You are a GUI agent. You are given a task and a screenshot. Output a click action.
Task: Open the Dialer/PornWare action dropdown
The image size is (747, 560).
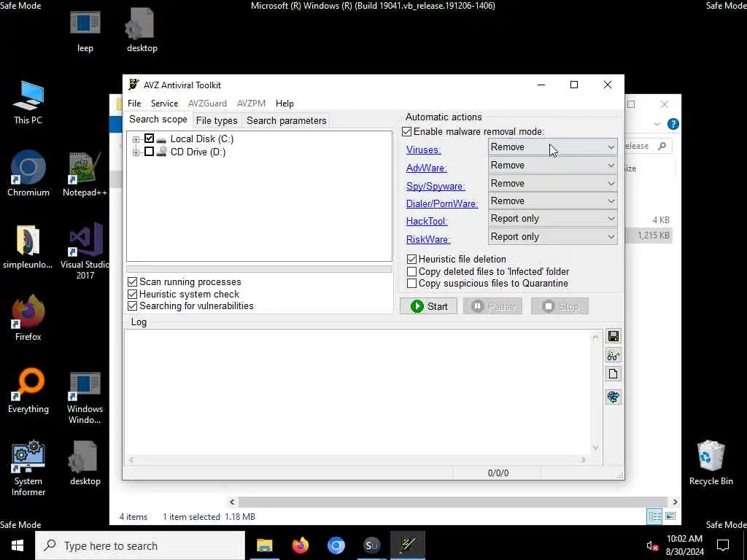(553, 201)
